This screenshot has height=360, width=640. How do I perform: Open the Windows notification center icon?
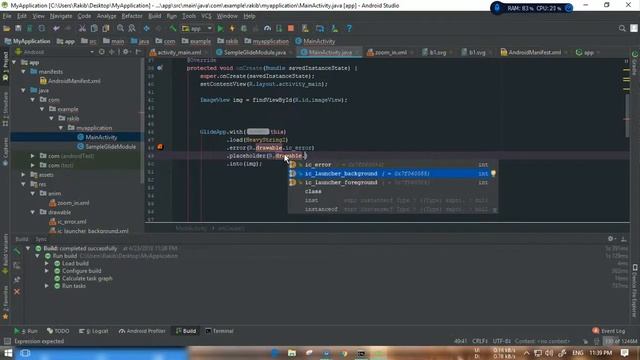tap(625, 353)
